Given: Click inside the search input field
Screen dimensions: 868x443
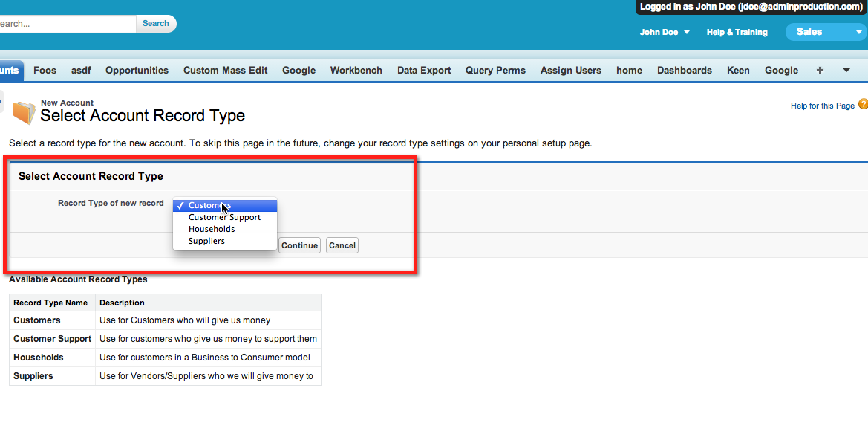Looking at the screenshot, I should coord(67,23).
